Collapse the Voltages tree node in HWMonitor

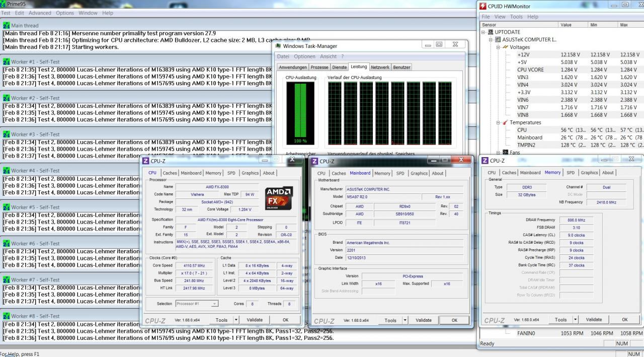tap(498, 47)
